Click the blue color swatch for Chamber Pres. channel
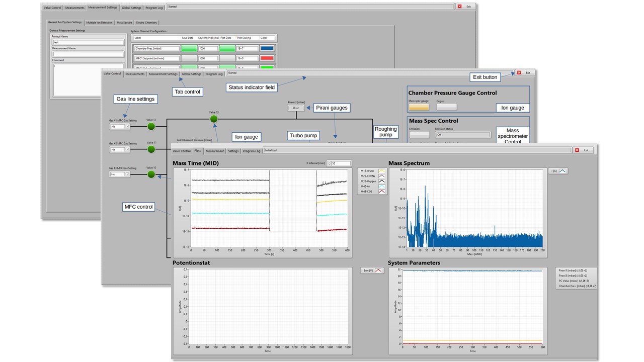 (267, 48)
